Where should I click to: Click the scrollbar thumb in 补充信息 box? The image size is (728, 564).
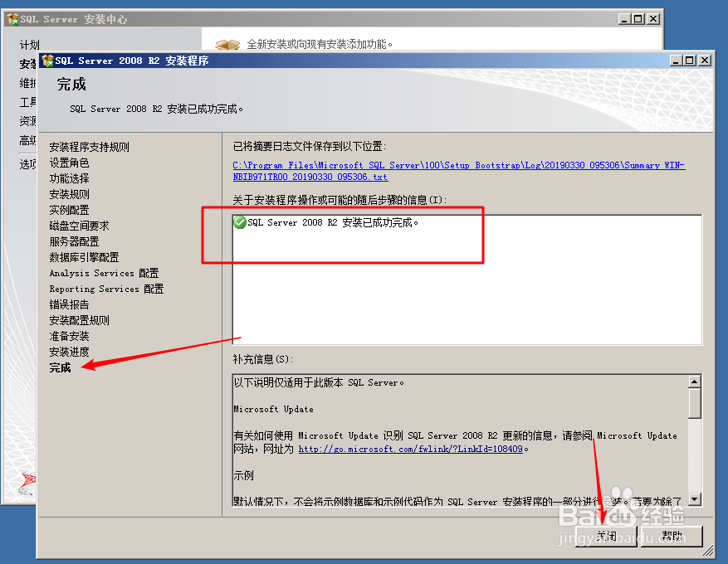point(695,404)
